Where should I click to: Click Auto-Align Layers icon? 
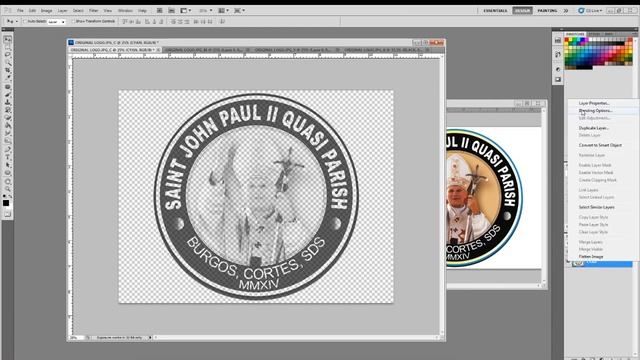coord(222,21)
